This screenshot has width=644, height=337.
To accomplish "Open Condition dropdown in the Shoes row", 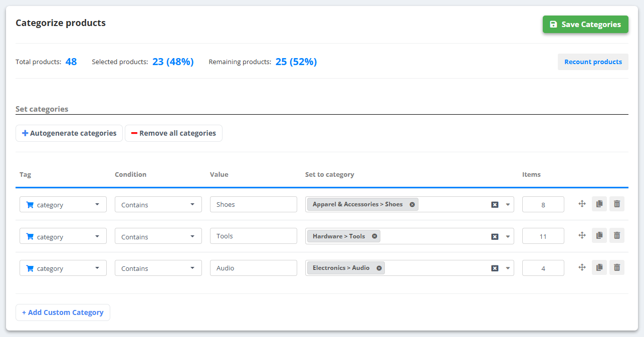I will [x=158, y=204].
